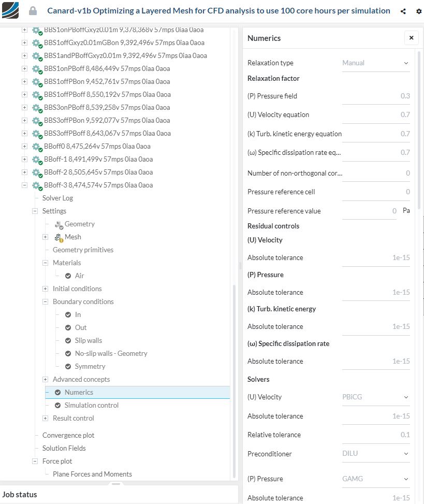This screenshot has width=424, height=504.
Task: Click the gear icon of the BBoff0 simulation
Action: click(x=36, y=147)
